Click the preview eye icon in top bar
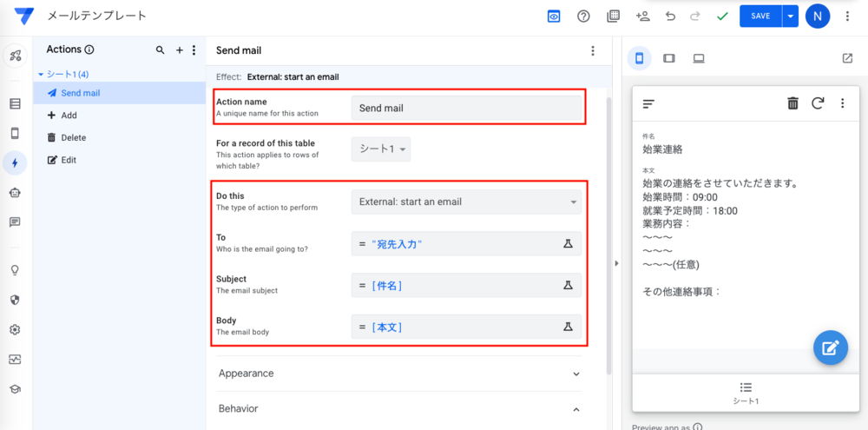Viewport: 868px width, 430px height. [554, 16]
